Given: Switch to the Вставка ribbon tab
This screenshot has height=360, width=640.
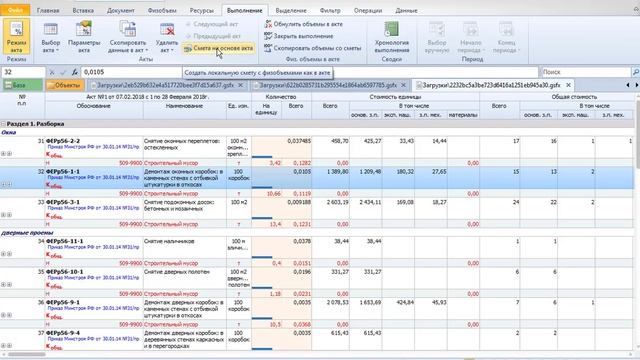Looking at the screenshot, I should [x=83, y=11].
